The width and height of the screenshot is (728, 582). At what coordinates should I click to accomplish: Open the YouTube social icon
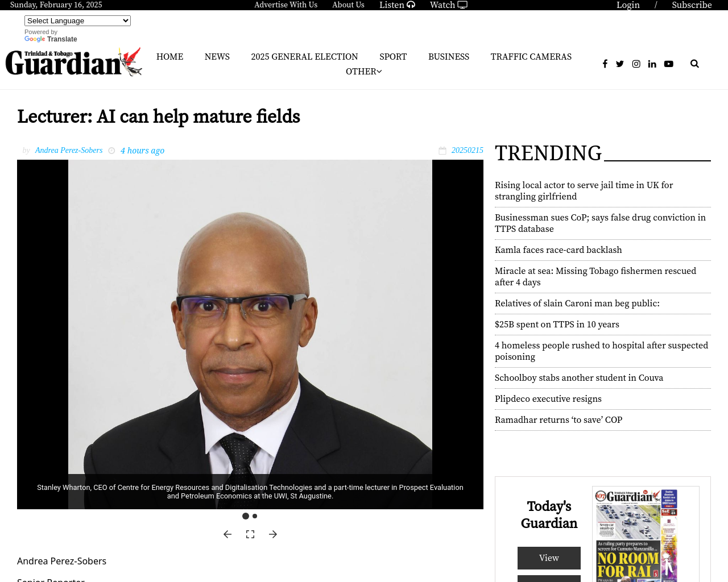point(669,64)
